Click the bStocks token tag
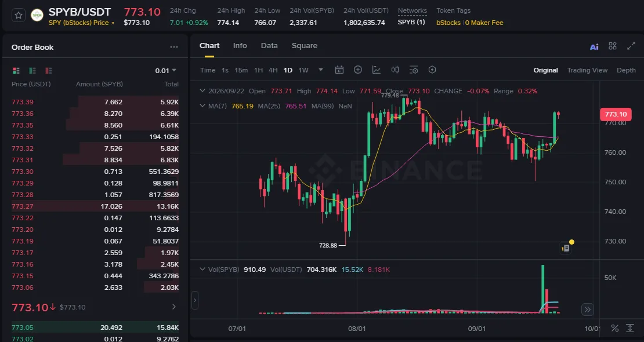This screenshot has width=644, height=342. click(448, 23)
